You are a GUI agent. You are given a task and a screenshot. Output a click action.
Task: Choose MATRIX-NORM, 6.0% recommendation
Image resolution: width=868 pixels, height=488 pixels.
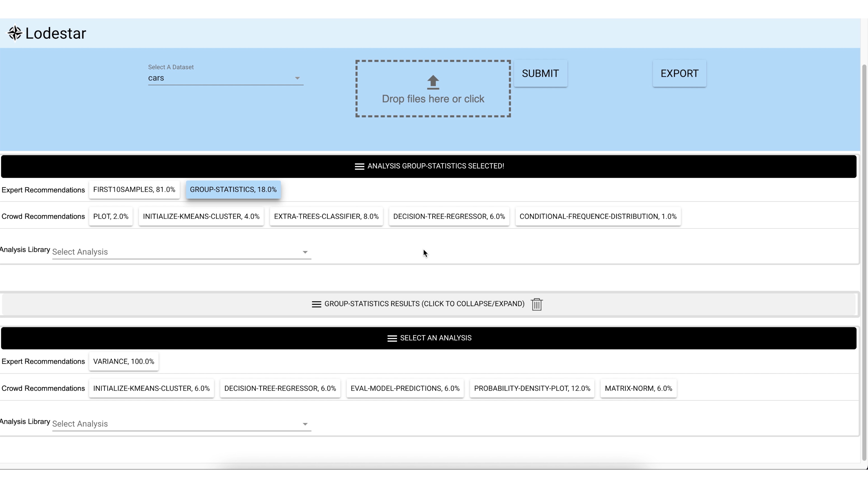pos(639,388)
